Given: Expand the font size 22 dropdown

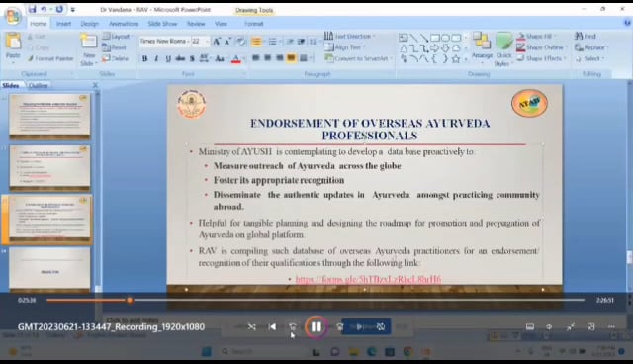Looking at the screenshot, I should 207,42.
